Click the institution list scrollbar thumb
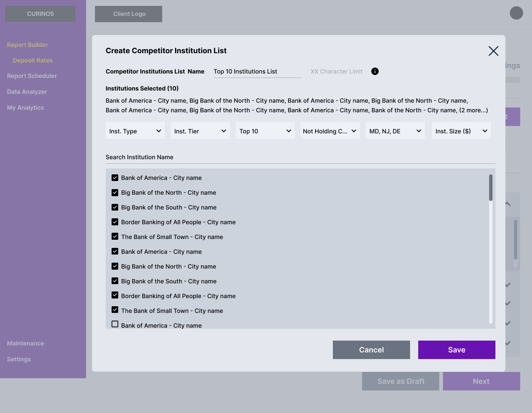The image size is (532, 413). [x=491, y=188]
